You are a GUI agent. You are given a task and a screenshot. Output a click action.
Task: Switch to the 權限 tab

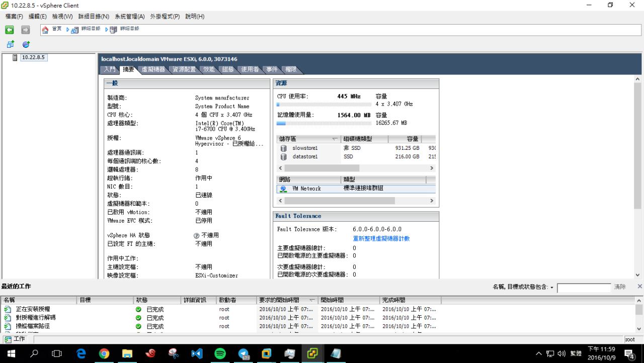(291, 69)
